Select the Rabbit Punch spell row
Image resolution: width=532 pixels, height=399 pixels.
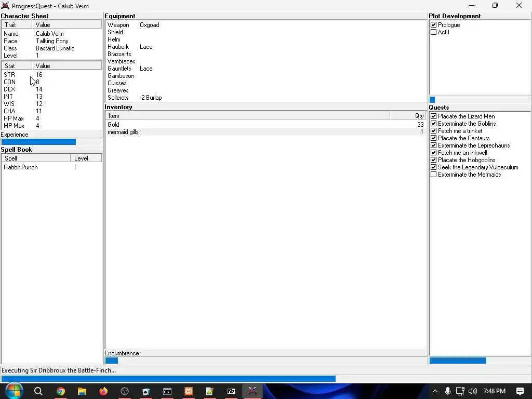[x=51, y=167]
